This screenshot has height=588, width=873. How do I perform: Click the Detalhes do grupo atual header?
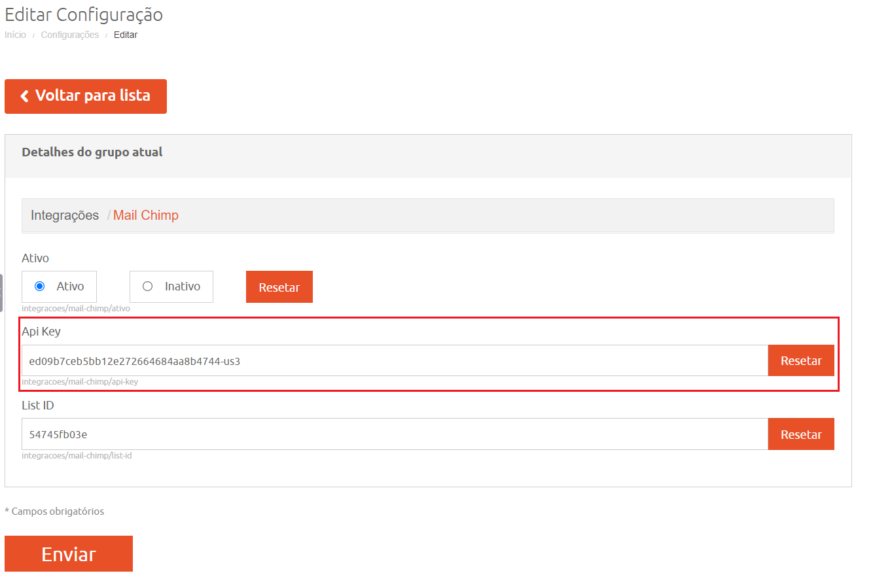[92, 152]
